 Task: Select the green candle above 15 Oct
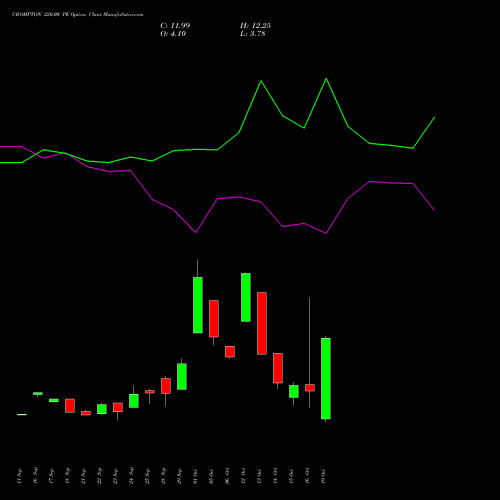coord(294,391)
